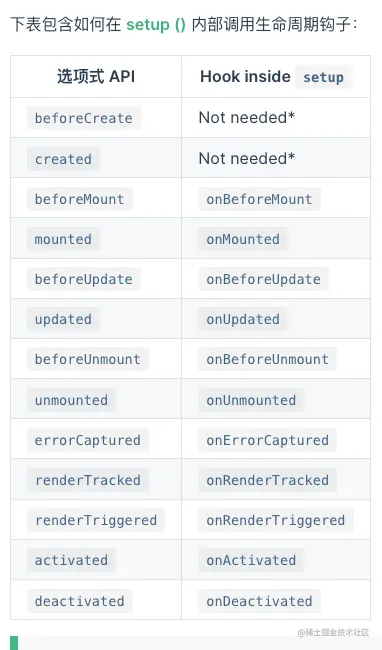Select the onErrorCaptured hook tag
This screenshot has width=382, height=650.
tap(268, 440)
